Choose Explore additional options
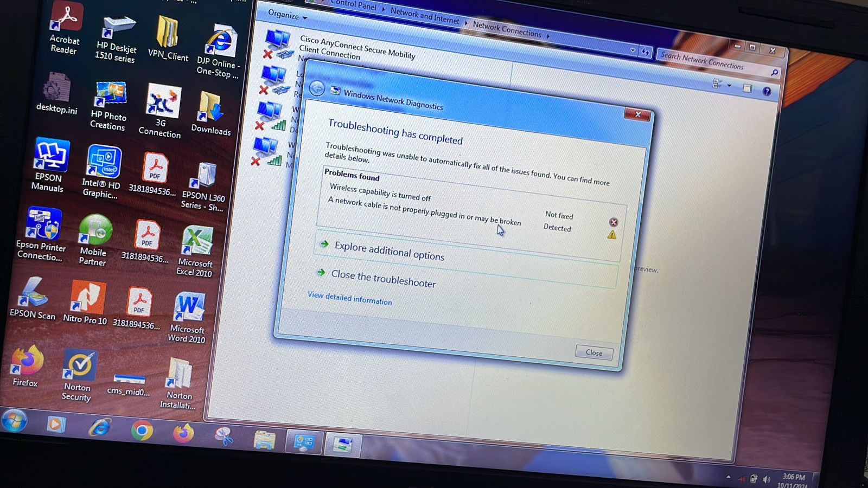 [x=389, y=251]
